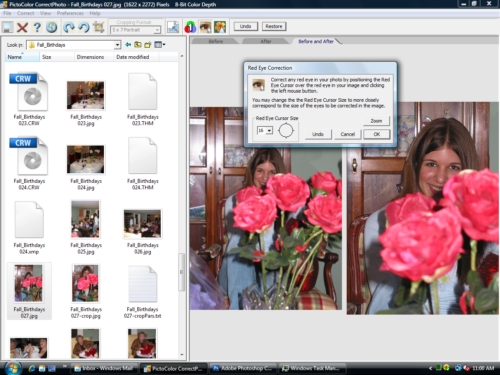Select file Fall_Birthdays 027-cropPars.txt
500x375 pixels.
142,291
